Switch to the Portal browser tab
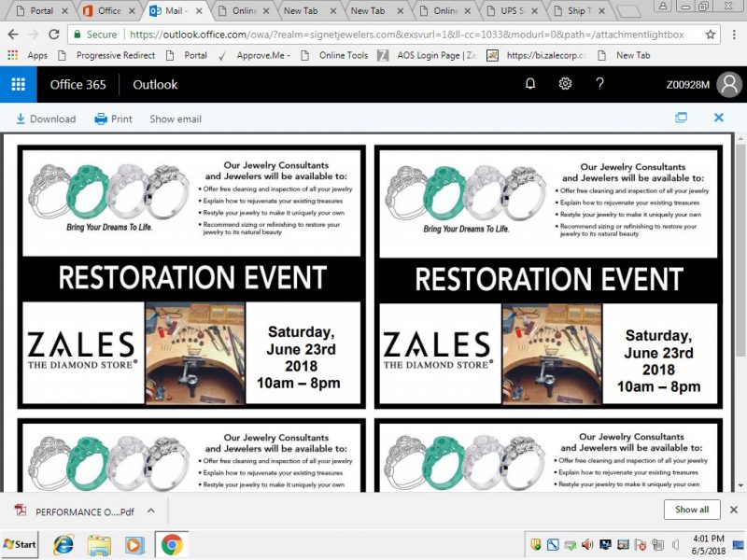Viewport: 747px width, 560px height. [37, 11]
